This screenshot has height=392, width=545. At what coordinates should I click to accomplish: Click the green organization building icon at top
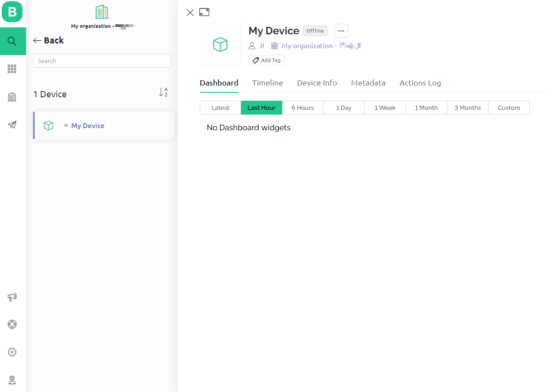102,12
